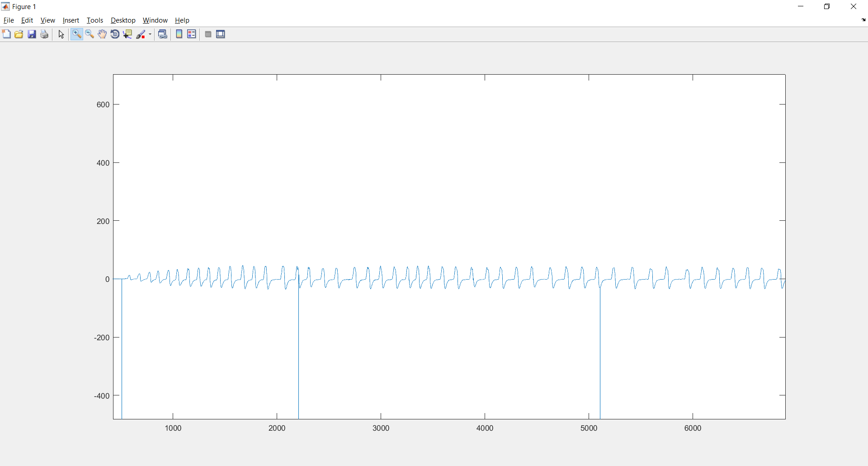
Task: Insert a colorbar using the toolbar button
Action: (x=179, y=34)
